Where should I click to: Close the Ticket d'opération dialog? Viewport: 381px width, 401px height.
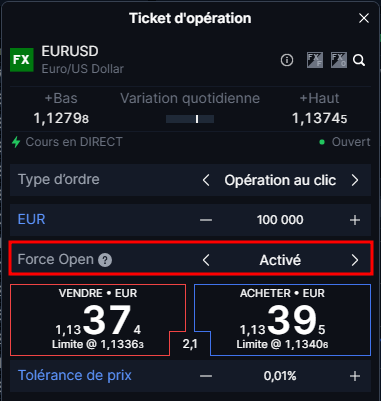click(x=364, y=18)
